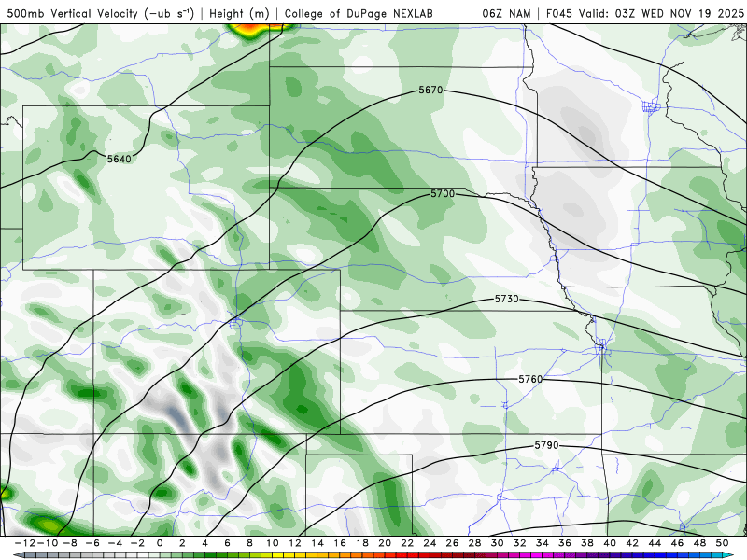747x560 pixels.
Task: Click the 28 value on the color scale
Action: pos(475,543)
